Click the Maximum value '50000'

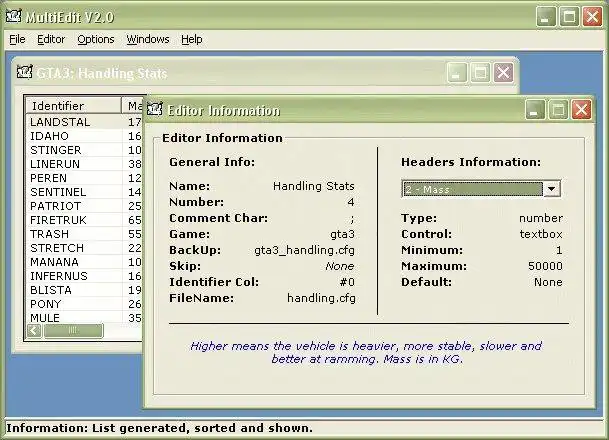(545, 266)
